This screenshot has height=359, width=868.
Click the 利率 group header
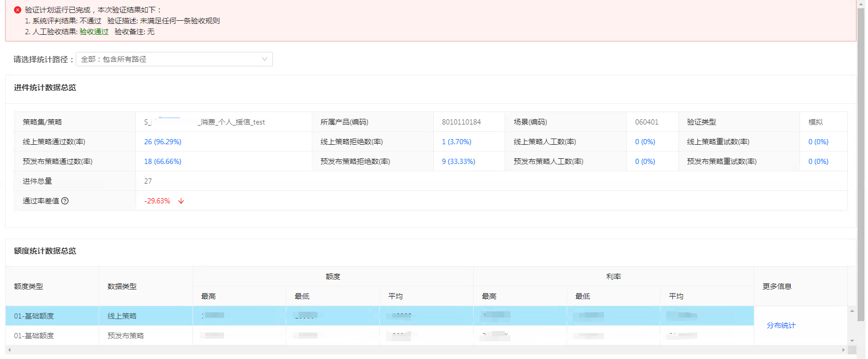(613, 277)
